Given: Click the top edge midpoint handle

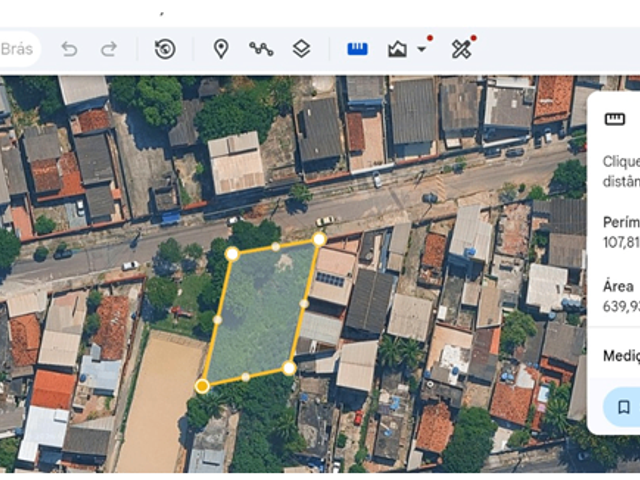Looking at the screenshot, I should click(x=276, y=247).
